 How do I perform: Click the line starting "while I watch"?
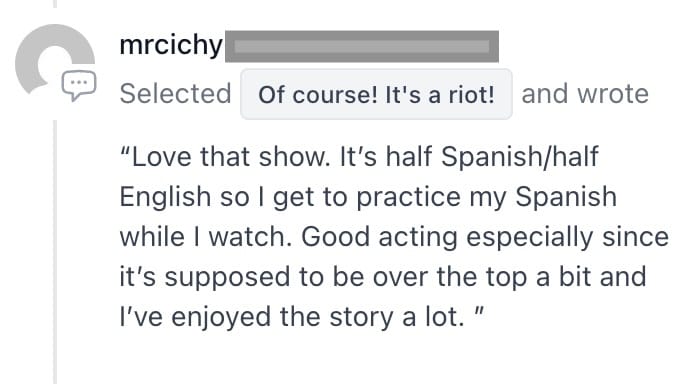click(x=394, y=237)
